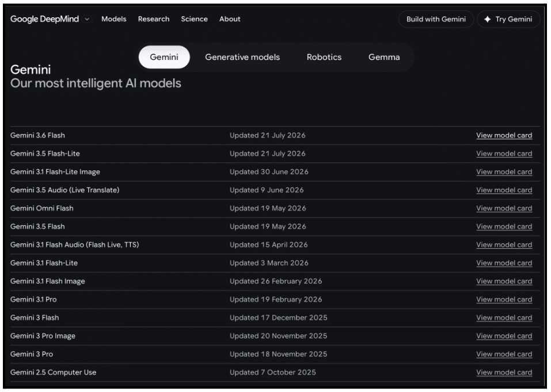Screen dimensions: 551x392
Task: Click the Gemini 3.1 Flash Image name
Action: coord(48,281)
